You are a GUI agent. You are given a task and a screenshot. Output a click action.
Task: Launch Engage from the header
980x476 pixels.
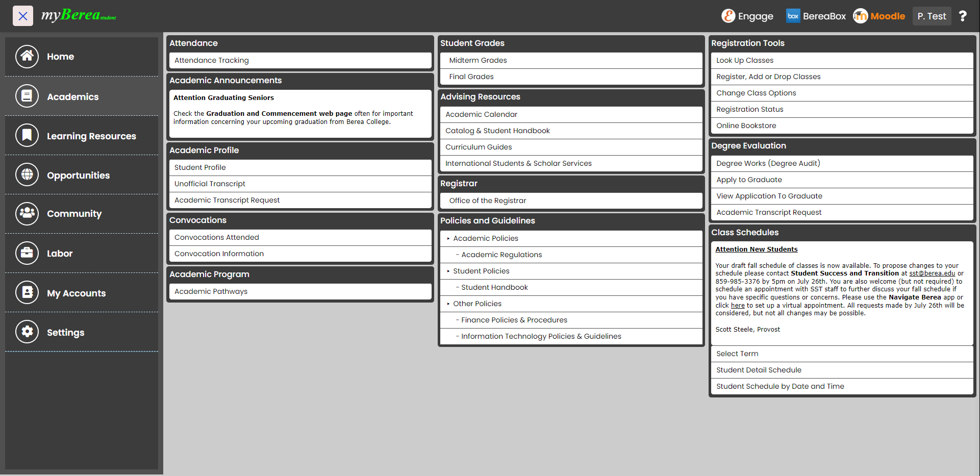coord(747,16)
